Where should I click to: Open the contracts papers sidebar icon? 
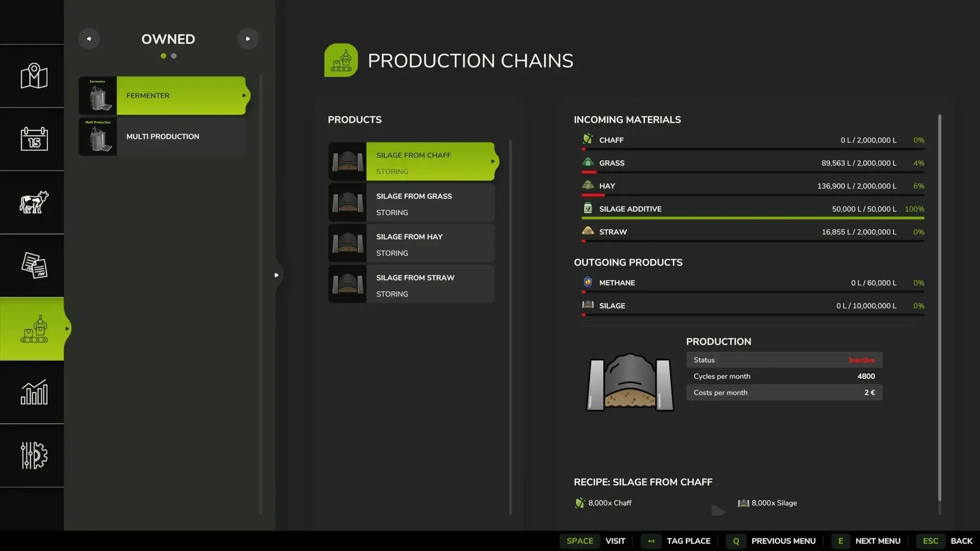click(34, 265)
